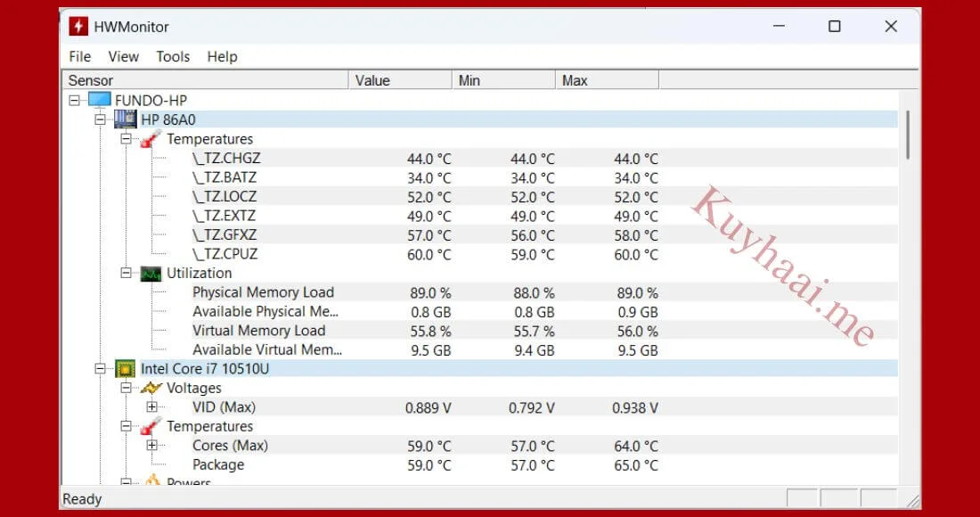The height and width of the screenshot is (517, 980).
Task: Click the HWMonitor lightning bolt app icon
Action: coord(78,26)
